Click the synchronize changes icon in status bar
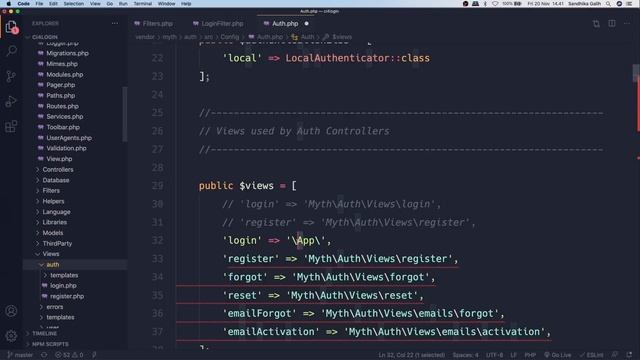Viewport: 640px width, 360px height. [x=44, y=355]
